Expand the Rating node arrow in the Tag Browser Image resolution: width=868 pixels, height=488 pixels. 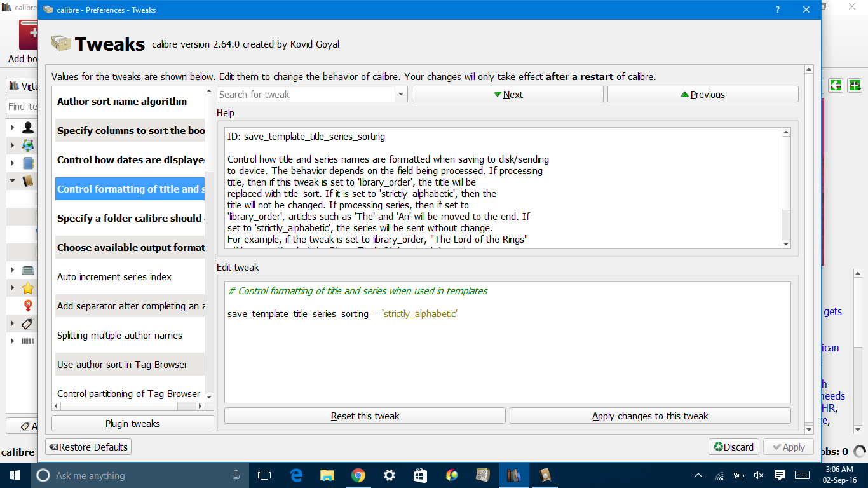(12, 288)
